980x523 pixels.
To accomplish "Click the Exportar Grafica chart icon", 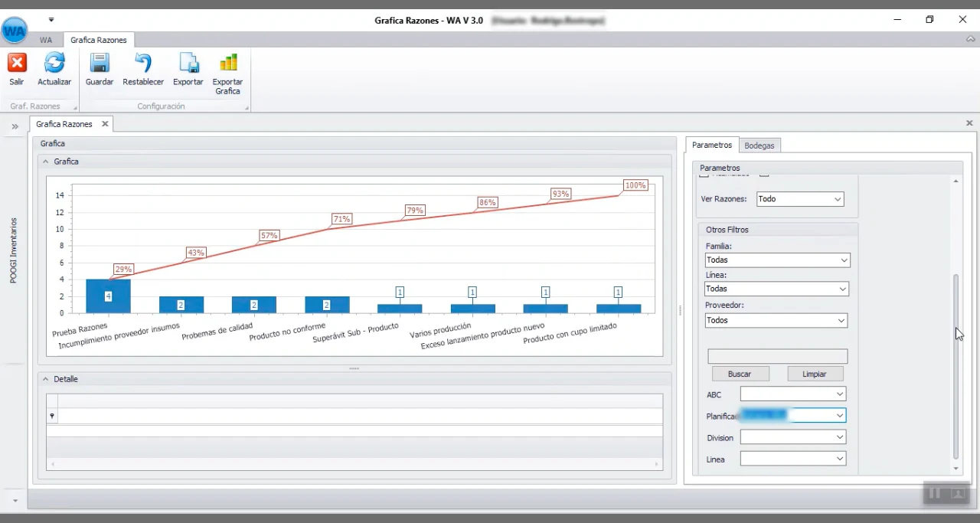I will (x=227, y=63).
